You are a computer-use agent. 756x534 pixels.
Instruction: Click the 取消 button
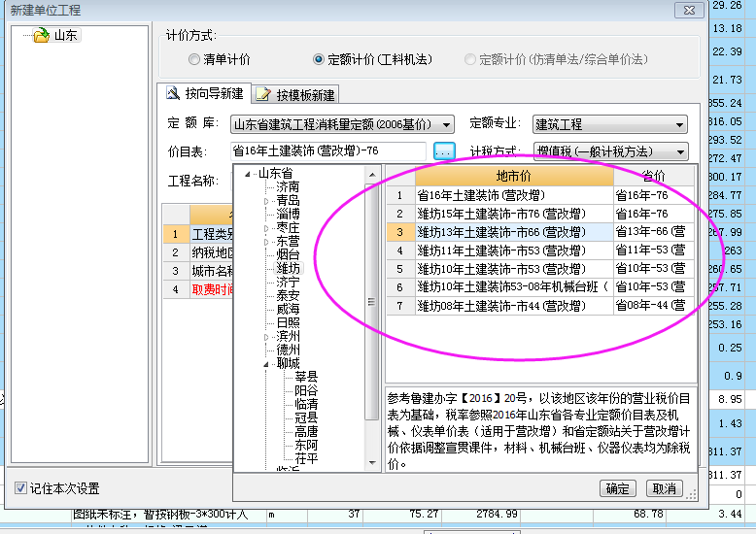(664, 488)
